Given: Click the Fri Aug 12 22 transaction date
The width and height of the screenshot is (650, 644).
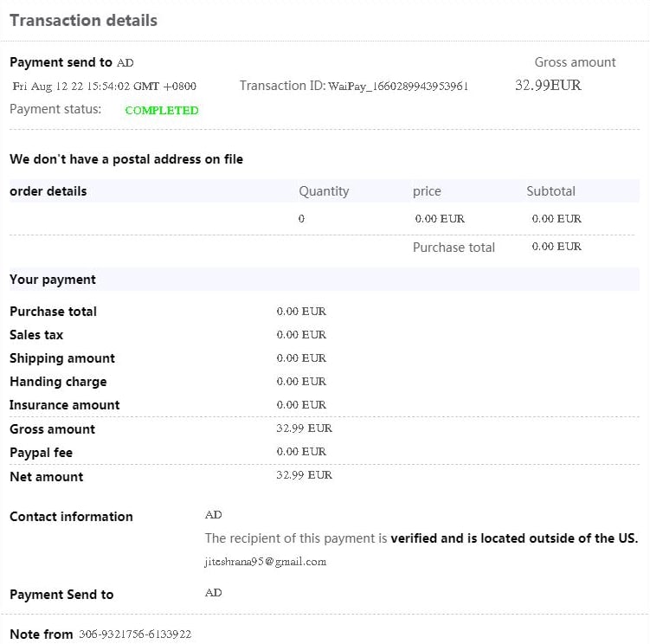Looking at the screenshot, I should click(x=104, y=87).
